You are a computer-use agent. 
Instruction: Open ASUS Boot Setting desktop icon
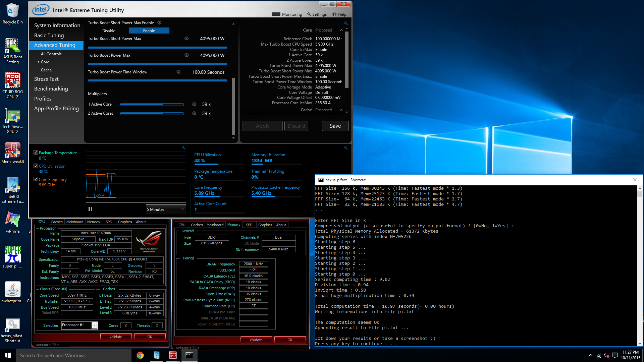(12, 50)
